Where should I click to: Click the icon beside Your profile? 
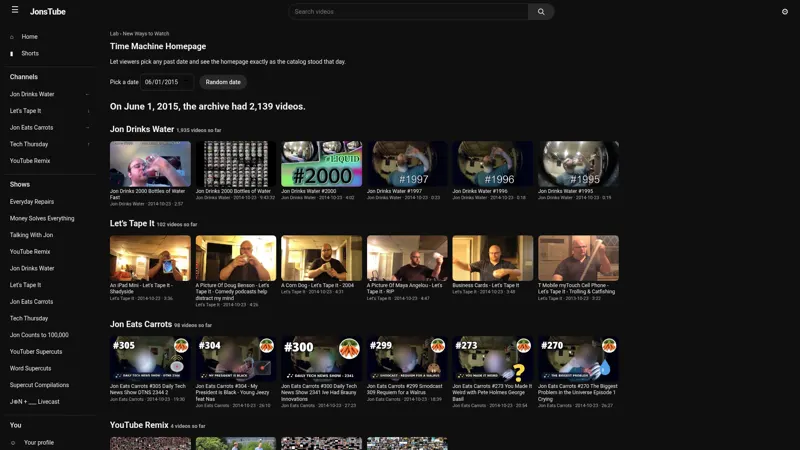13,443
